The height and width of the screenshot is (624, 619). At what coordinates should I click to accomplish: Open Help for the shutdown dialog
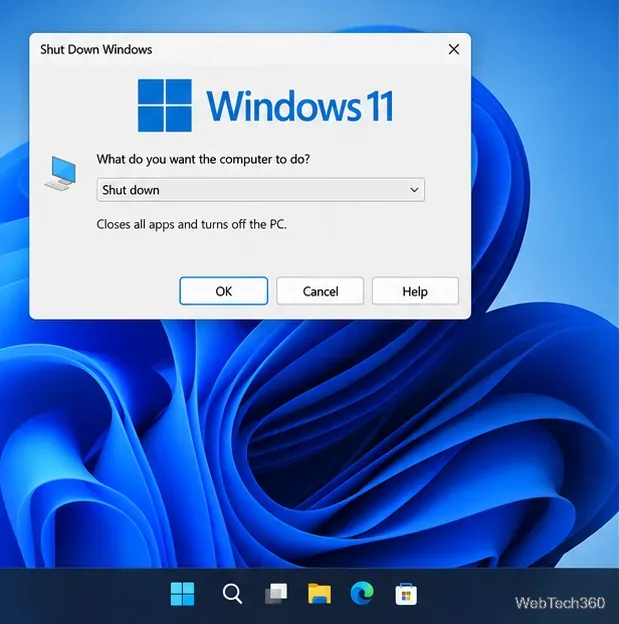point(415,291)
